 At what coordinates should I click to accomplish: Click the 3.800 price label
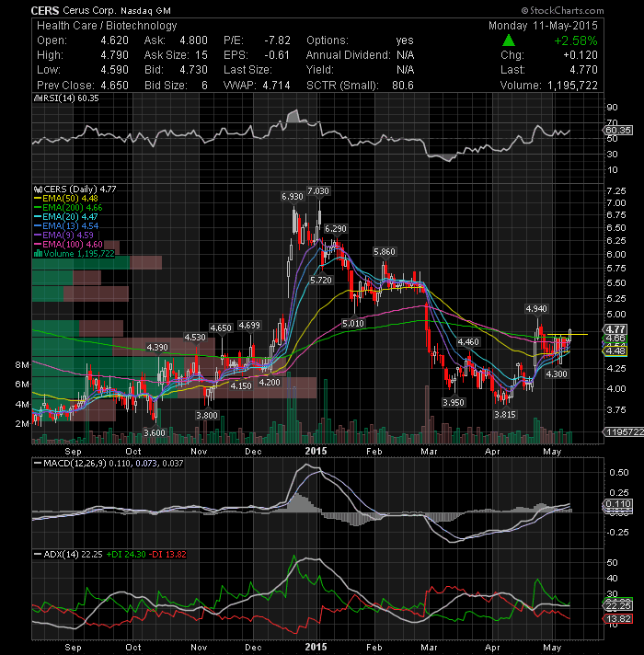point(207,415)
